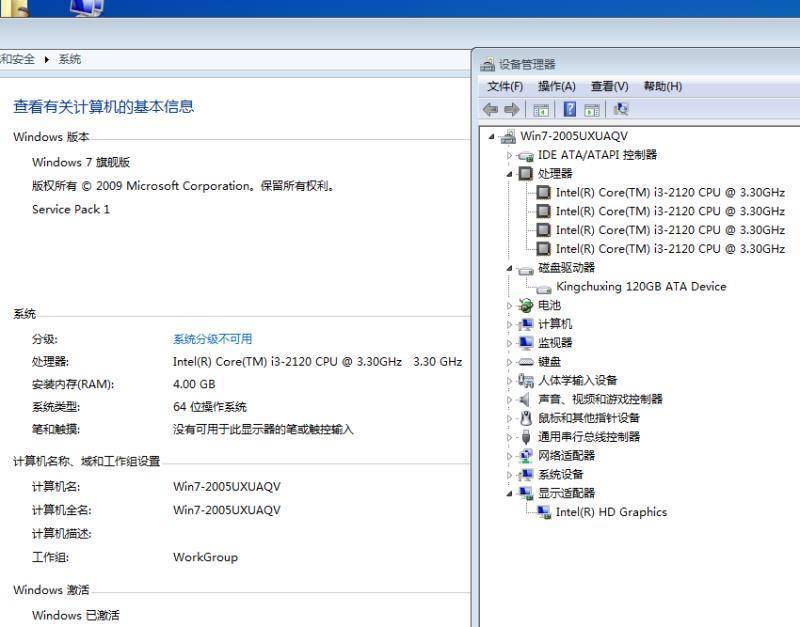Click the Windows 已激活 status text
This screenshot has width=800, height=627.
76,616
